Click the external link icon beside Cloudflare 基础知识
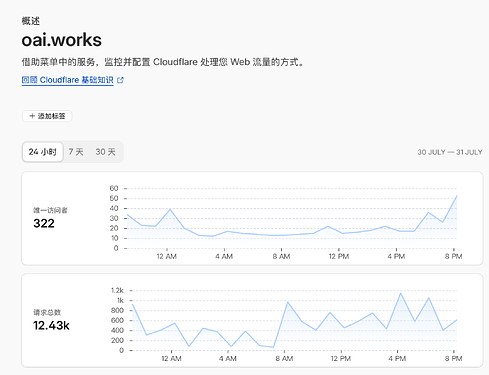 tap(120, 80)
